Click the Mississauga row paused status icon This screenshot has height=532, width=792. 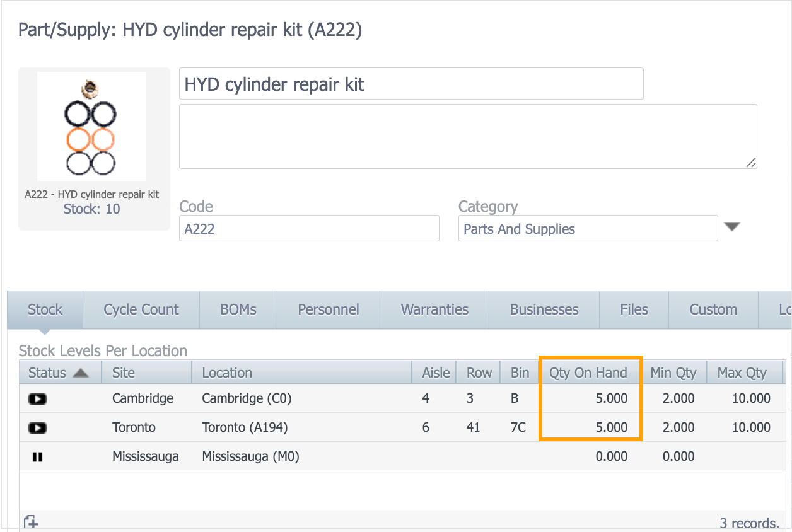coord(38,457)
